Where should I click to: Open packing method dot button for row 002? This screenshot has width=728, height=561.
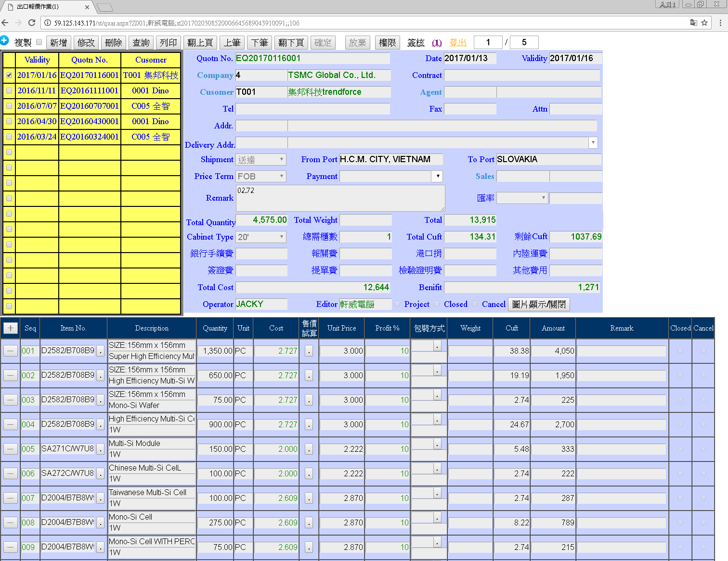click(x=437, y=370)
